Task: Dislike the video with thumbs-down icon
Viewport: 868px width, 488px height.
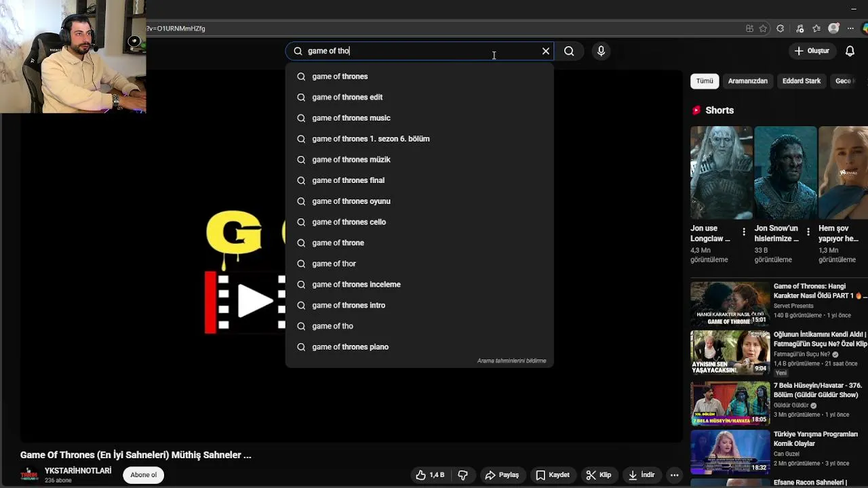Action: click(463, 475)
